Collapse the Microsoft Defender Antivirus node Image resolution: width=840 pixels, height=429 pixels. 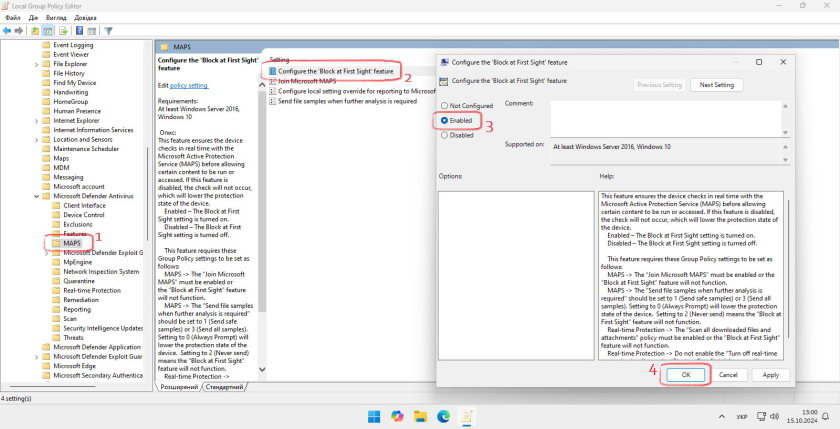pos(36,196)
